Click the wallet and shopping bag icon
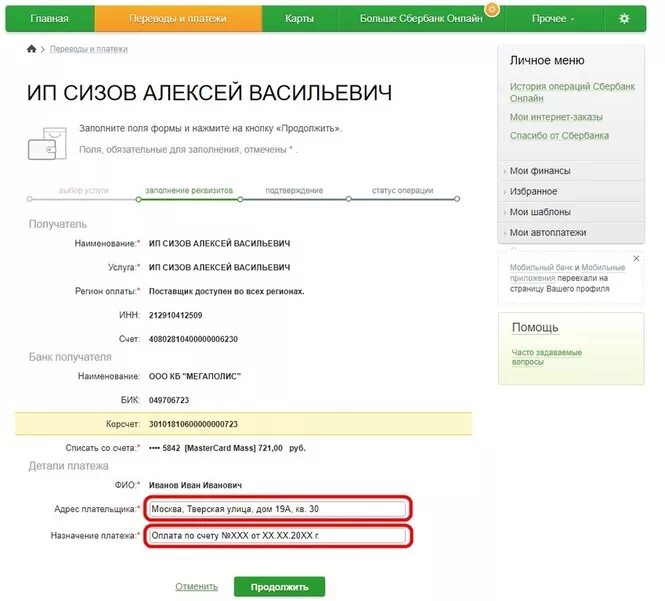This screenshot has width=665, height=601. 48,143
